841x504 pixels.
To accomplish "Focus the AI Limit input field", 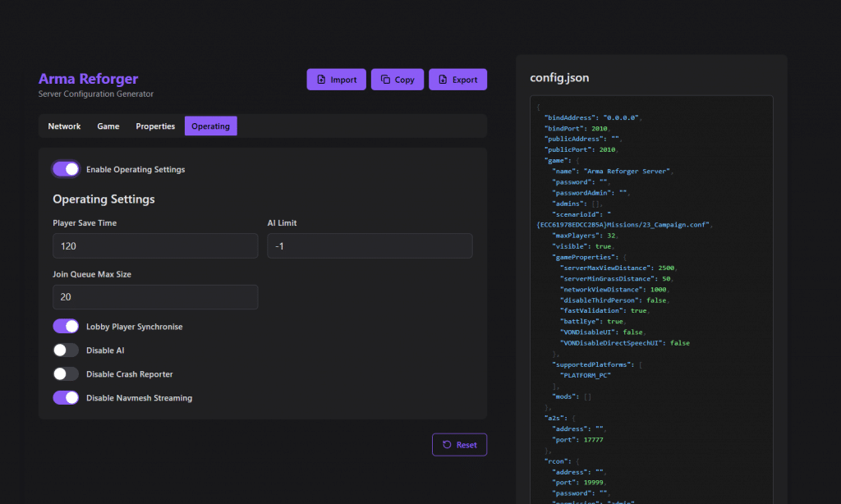I will pyautogui.click(x=369, y=245).
